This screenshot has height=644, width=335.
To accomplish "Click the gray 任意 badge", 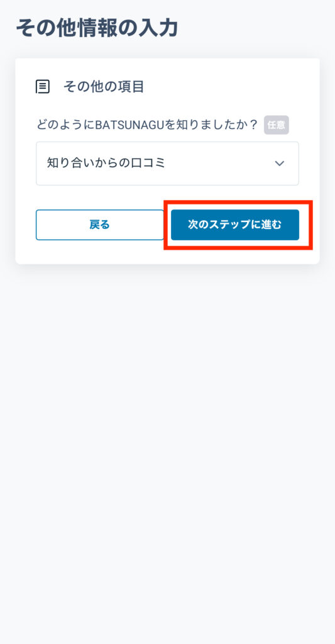I will 277,125.
